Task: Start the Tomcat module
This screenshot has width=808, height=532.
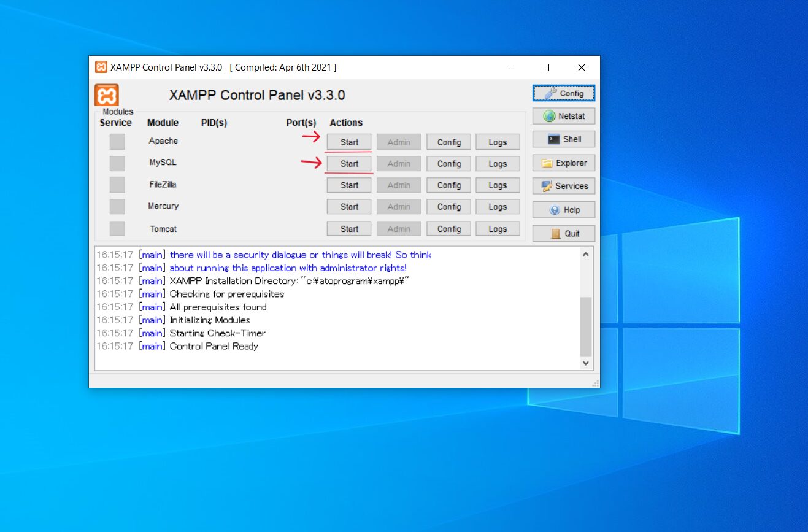Action: 349,229
